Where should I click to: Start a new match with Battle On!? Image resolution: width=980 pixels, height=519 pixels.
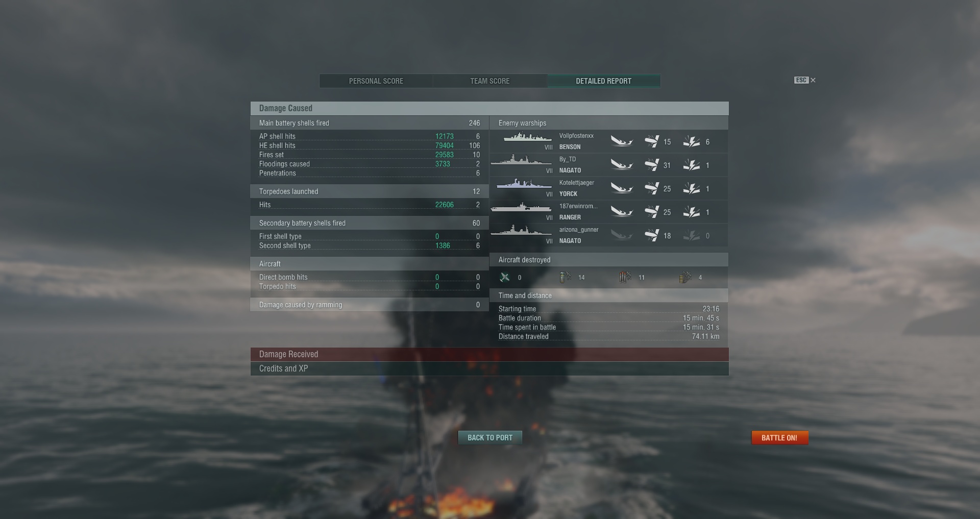779,438
